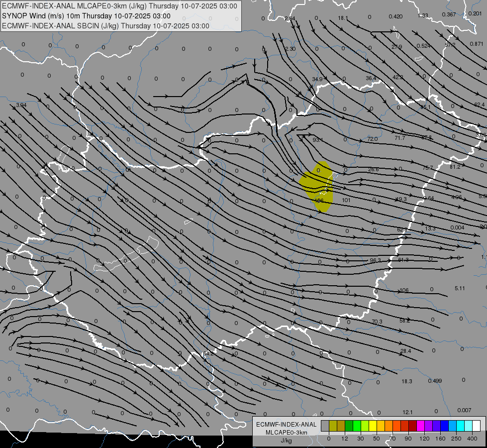Click the gray swatch in the MLCAPE legend
Viewport: 487px width, 448px height.
point(325,426)
